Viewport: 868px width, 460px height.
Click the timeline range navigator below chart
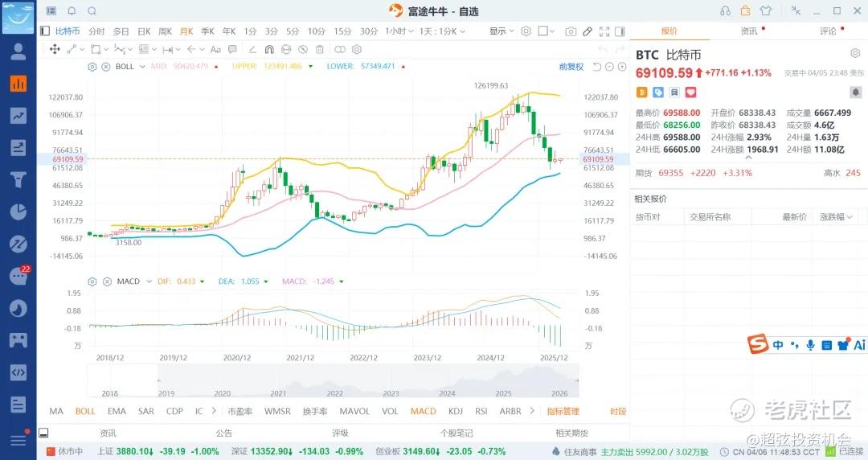(333, 381)
